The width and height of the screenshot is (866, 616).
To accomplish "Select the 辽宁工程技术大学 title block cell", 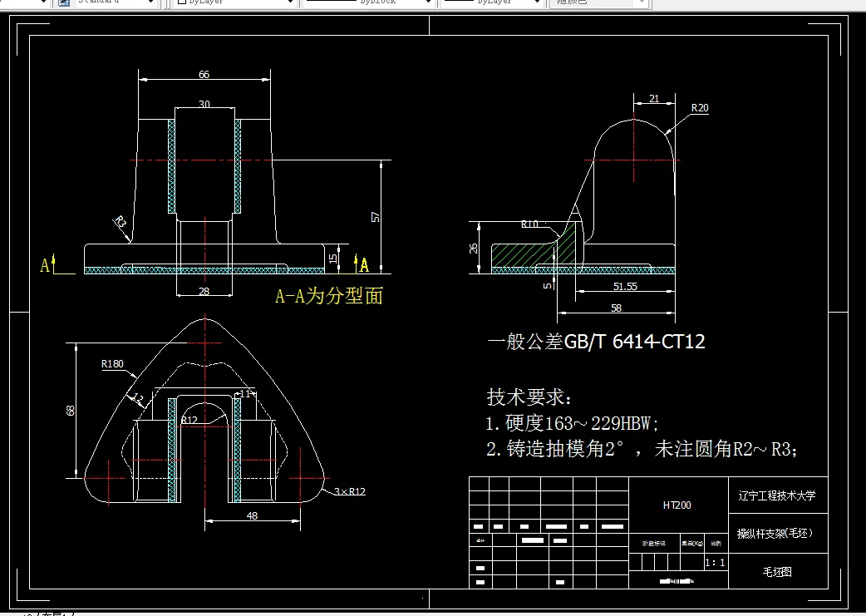I will 777,495.
